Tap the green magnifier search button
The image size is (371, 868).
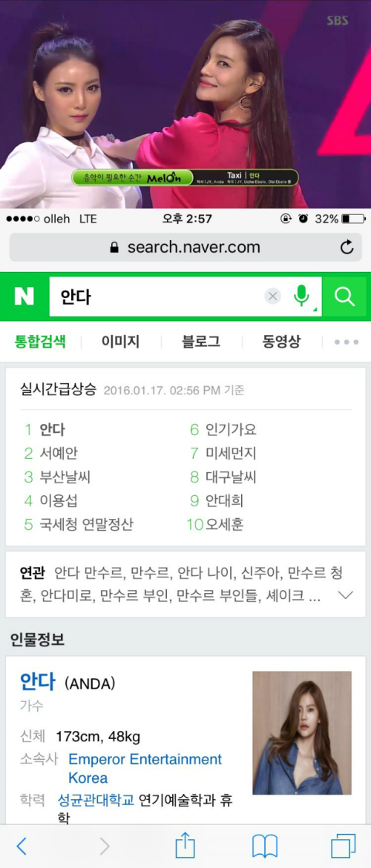click(x=344, y=296)
